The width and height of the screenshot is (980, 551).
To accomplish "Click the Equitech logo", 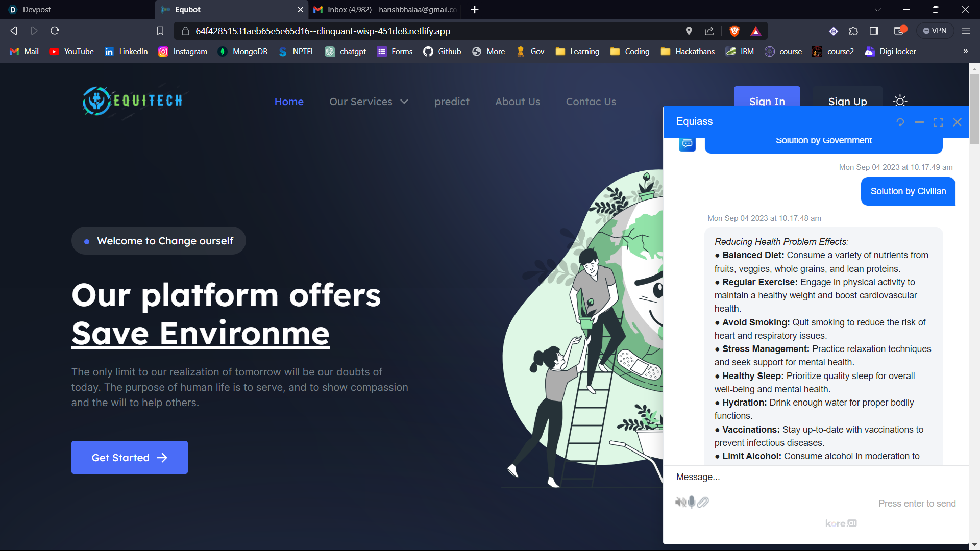I will (x=133, y=101).
